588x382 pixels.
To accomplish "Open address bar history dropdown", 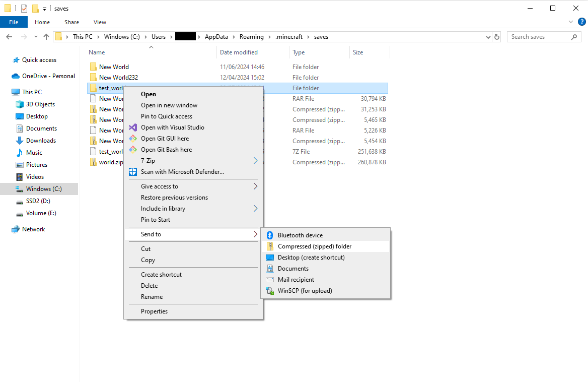I will 488,37.
